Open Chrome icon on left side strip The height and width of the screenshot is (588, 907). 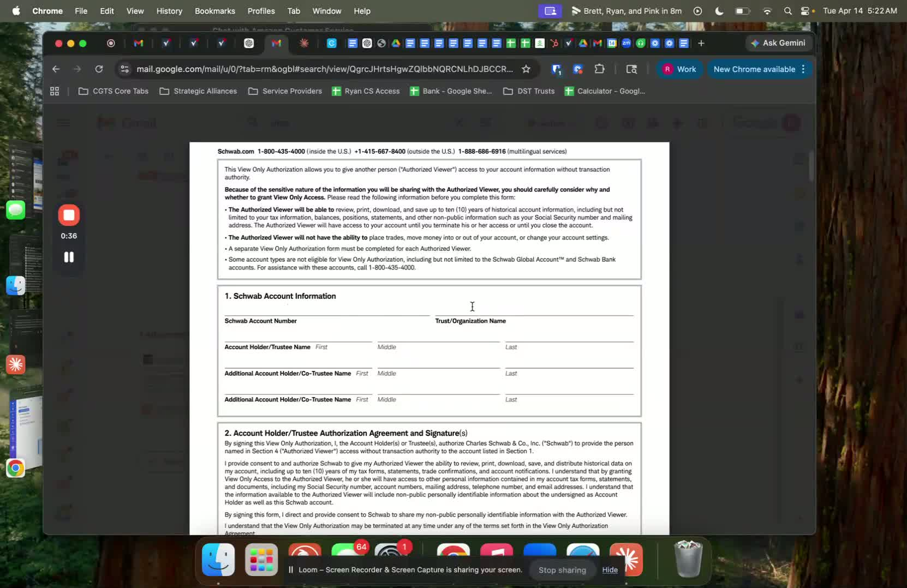click(x=16, y=468)
